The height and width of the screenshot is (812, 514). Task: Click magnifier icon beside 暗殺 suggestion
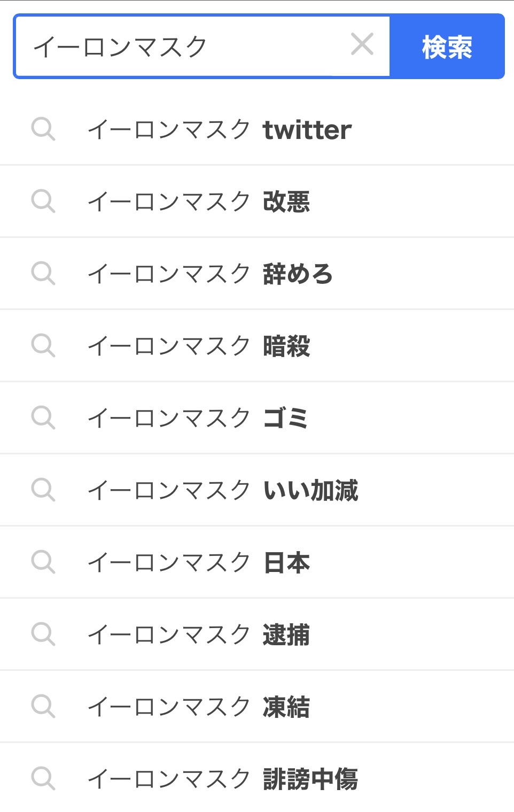coord(43,346)
